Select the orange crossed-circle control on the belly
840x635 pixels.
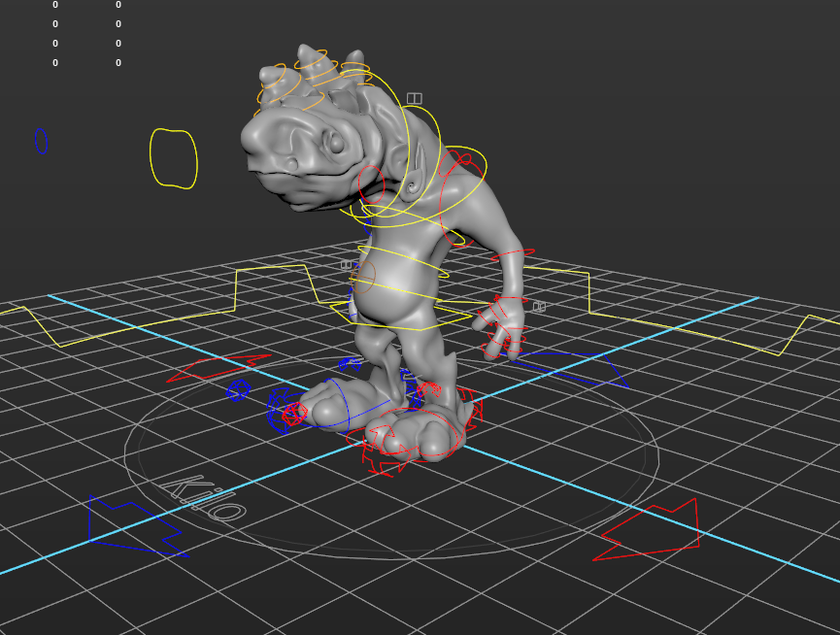(362, 277)
